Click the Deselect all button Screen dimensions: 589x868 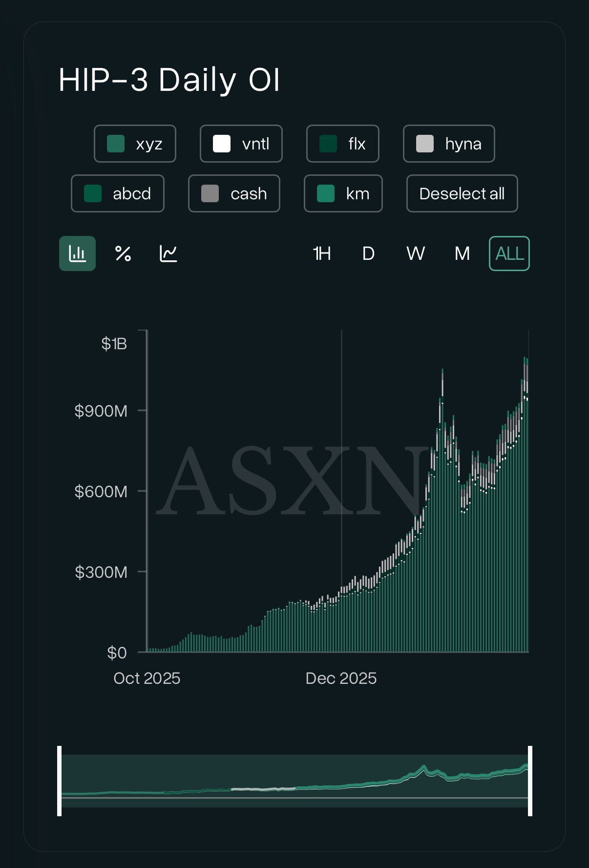point(462,193)
